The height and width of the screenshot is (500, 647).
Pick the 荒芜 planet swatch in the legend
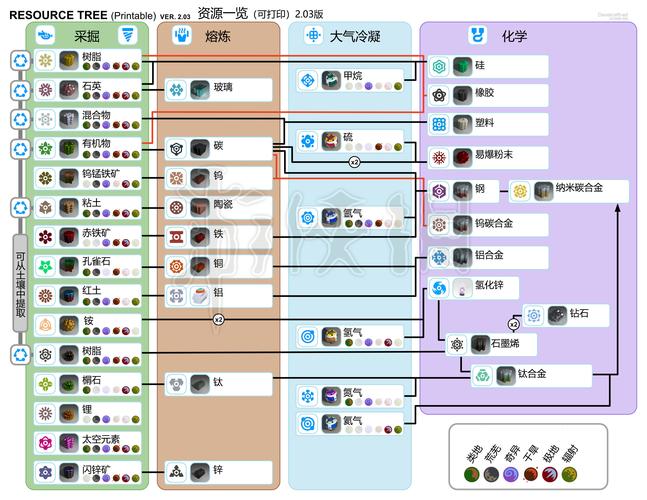(491, 474)
